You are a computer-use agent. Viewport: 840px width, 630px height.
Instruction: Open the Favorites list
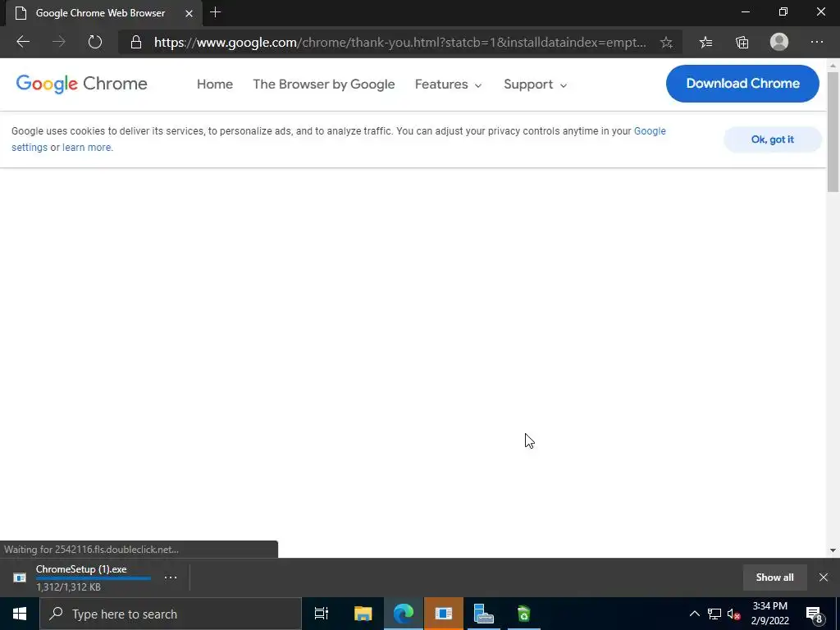click(706, 43)
